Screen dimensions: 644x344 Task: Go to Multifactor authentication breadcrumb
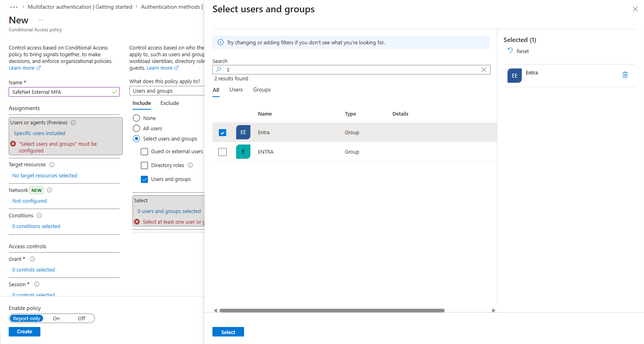pos(80,7)
